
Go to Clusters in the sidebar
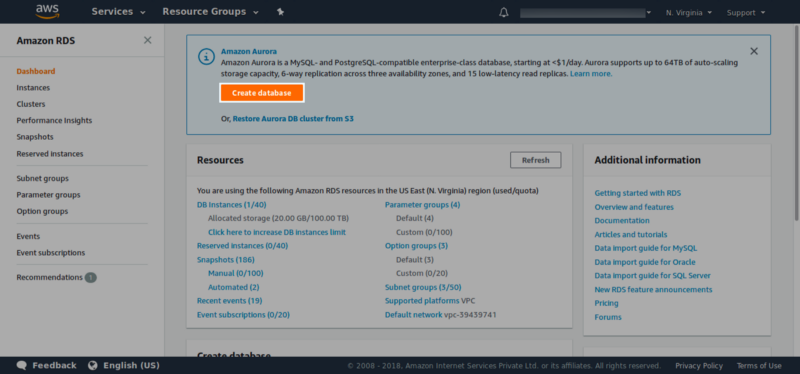point(31,104)
